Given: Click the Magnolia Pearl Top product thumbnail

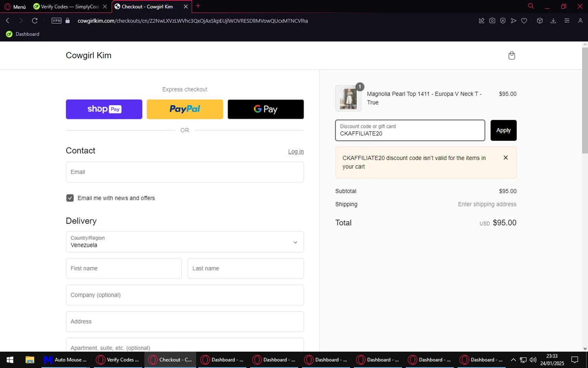Looking at the screenshot, I should click(x=348, y=98).
